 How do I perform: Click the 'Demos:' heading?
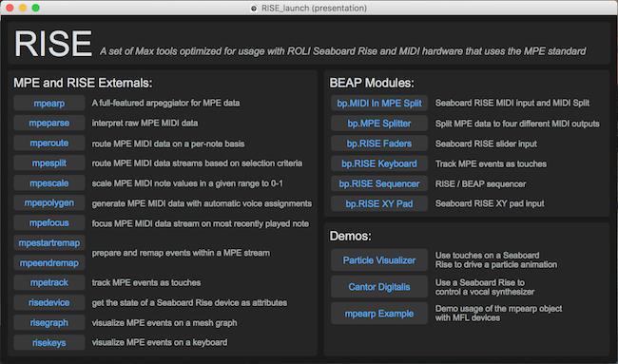(x=351, y=236)
